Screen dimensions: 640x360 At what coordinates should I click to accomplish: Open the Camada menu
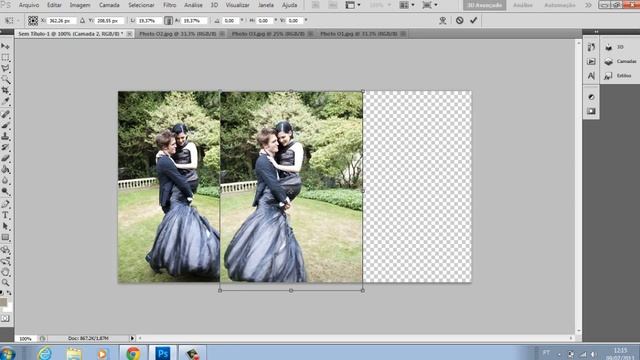click(x=109, y=5)
